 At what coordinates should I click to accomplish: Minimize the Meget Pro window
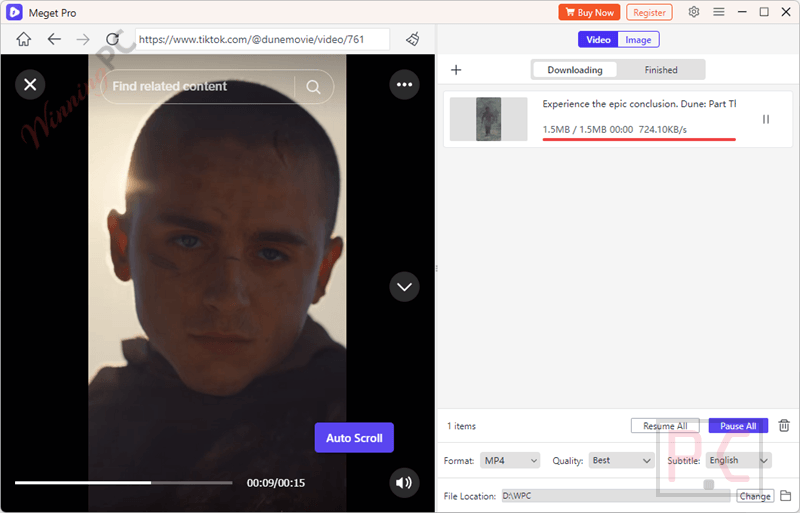[x=742, y=12]
